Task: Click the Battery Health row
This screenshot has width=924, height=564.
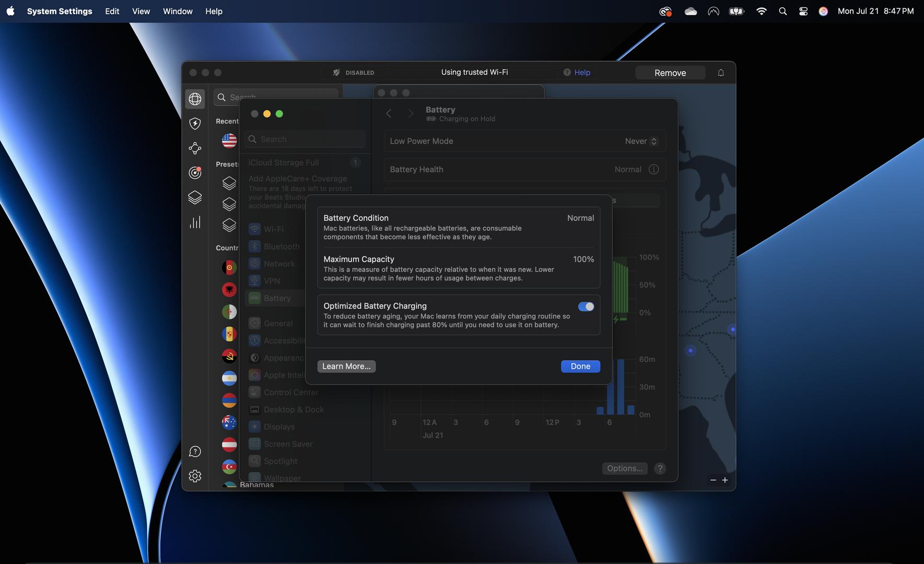Action: click(x=524, y=169)
